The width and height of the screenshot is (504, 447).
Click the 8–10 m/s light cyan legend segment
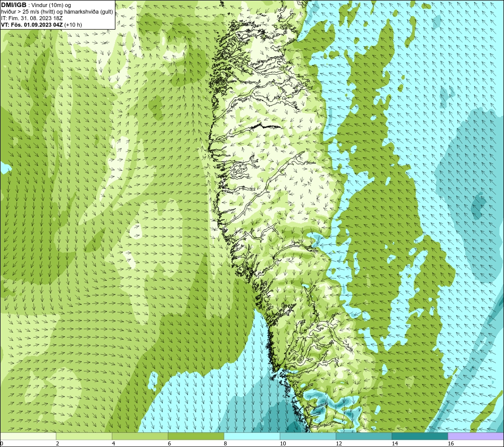(251, 436)
